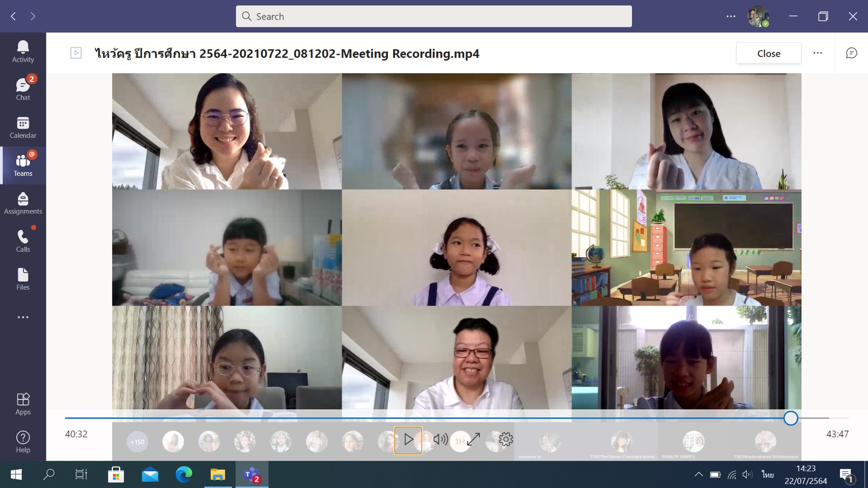Open the profile picture menu
The image size is (868, 488).
tap(758, 16)
